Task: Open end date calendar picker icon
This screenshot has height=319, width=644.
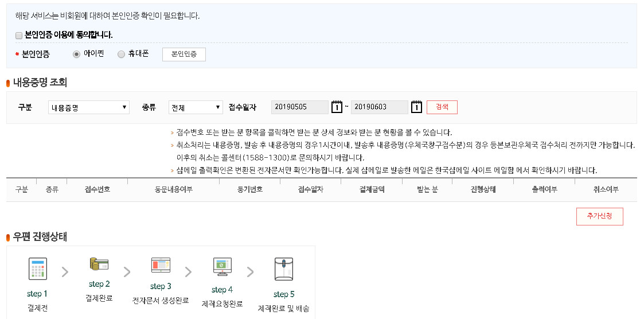Action: click(416, 107)
